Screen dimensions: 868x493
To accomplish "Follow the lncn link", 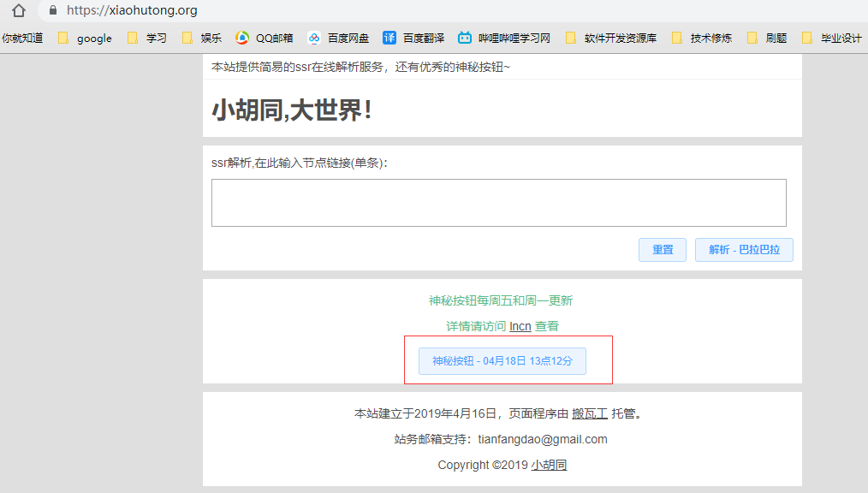I will click(x=520, y=327).
